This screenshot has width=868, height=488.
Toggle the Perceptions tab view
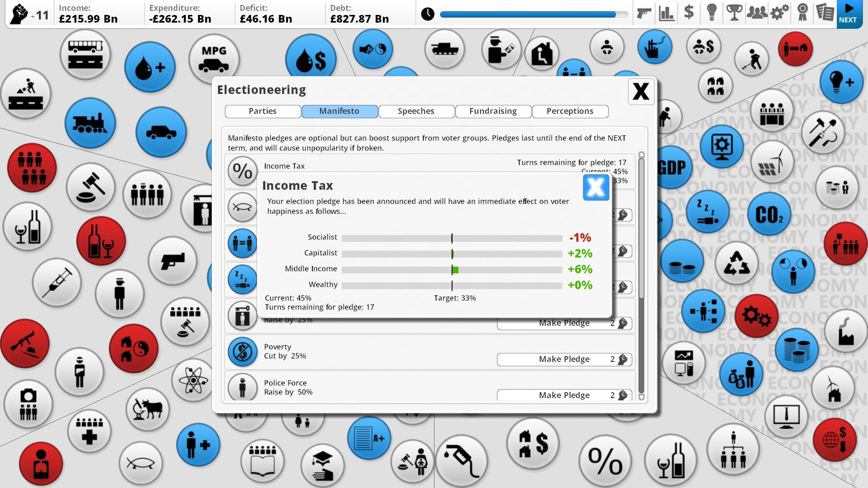(x=569, y=111)
